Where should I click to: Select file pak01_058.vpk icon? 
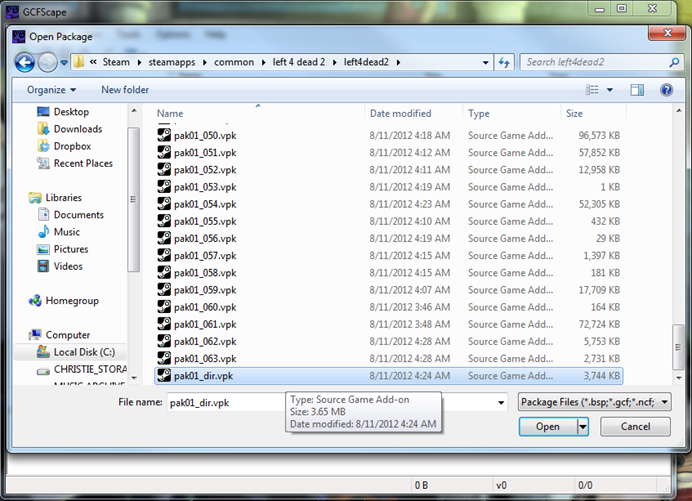[x=164, y=273]
